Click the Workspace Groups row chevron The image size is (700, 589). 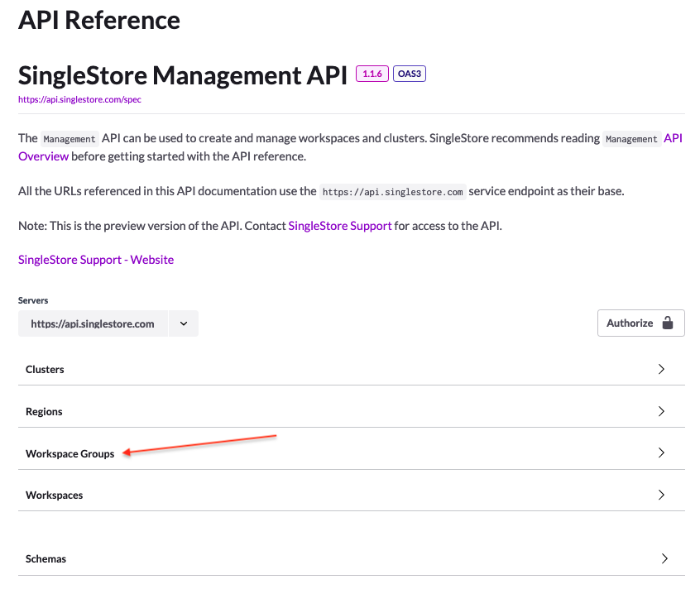point(661,453)
